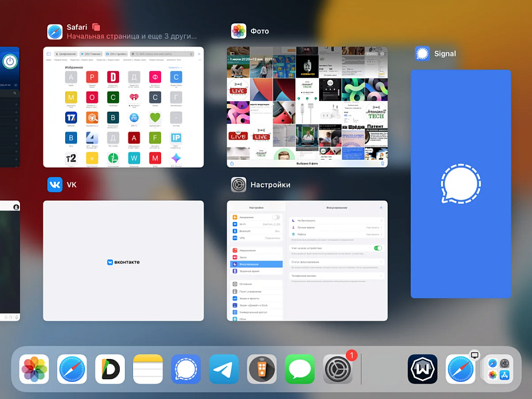Toggle the green share-across-devices switch
Screen dimensions: 532x399
pyautogui.click(x=378, y=248)
